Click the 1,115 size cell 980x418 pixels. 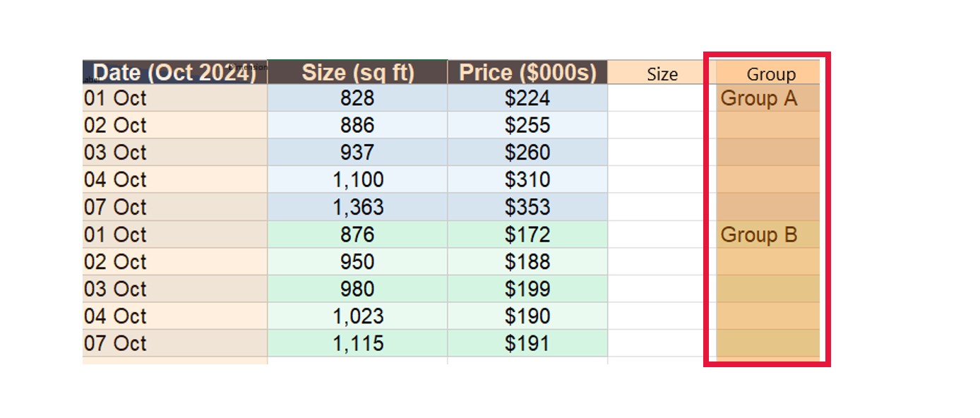click(x=357, y=343)
